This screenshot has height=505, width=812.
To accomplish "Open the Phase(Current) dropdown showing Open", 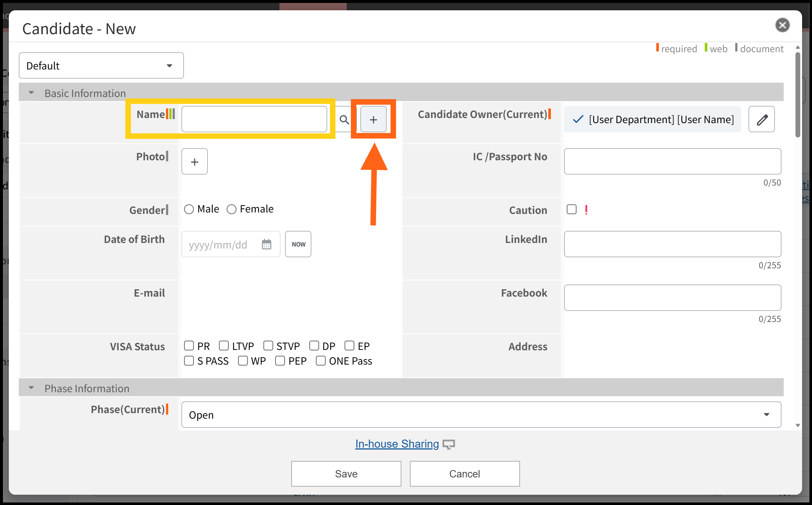I will pyautogui.click(x=481, y=415).
